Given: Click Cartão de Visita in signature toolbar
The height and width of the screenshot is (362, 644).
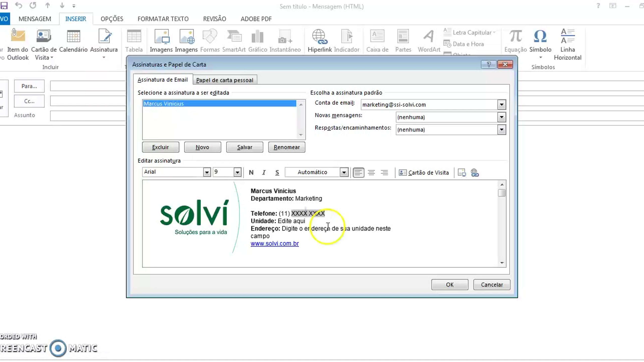Looking at the screenshot, I should click(424, 172).
